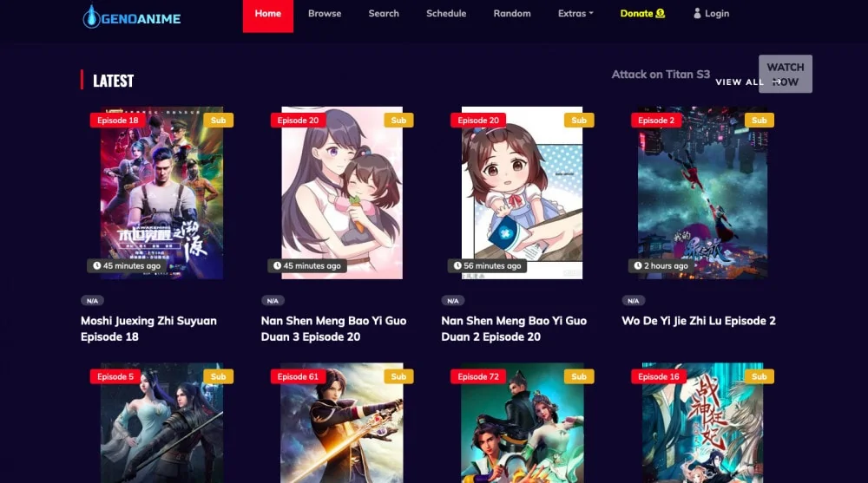Open Nan Shen Meng Bao Duan 3 poster
The height and width of the screenshot is (483, 868).
342,193
